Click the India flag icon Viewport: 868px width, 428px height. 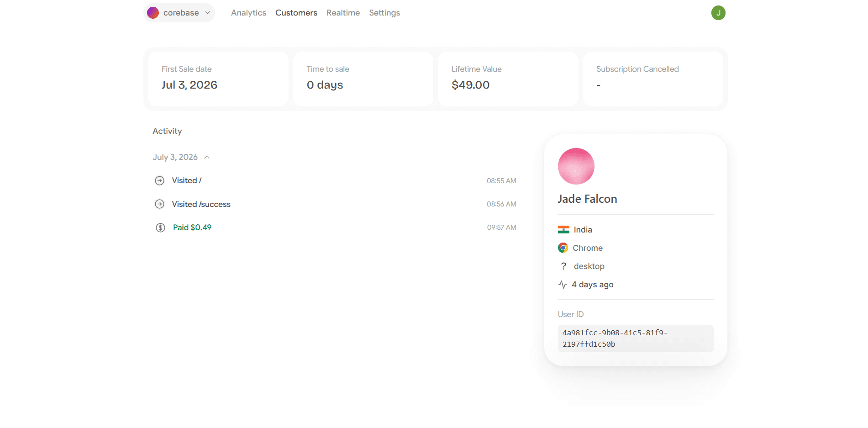[x=563, y=230]
